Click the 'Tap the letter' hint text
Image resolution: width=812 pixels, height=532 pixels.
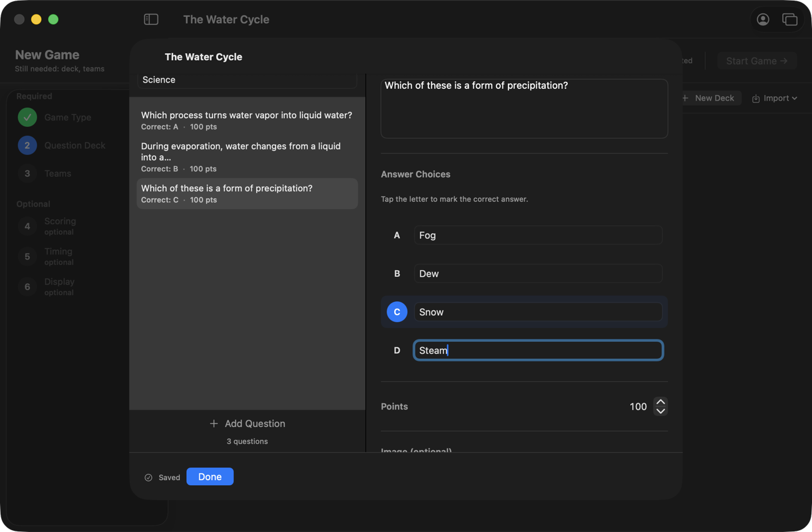point(455,199)
